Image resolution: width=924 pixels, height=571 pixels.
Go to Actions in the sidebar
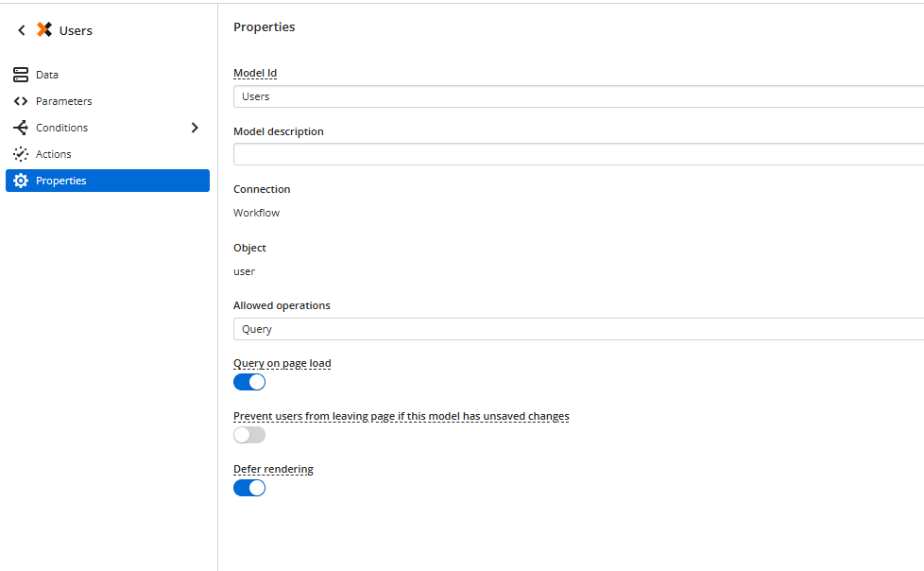pyautogui.click(x=54, y=154)
